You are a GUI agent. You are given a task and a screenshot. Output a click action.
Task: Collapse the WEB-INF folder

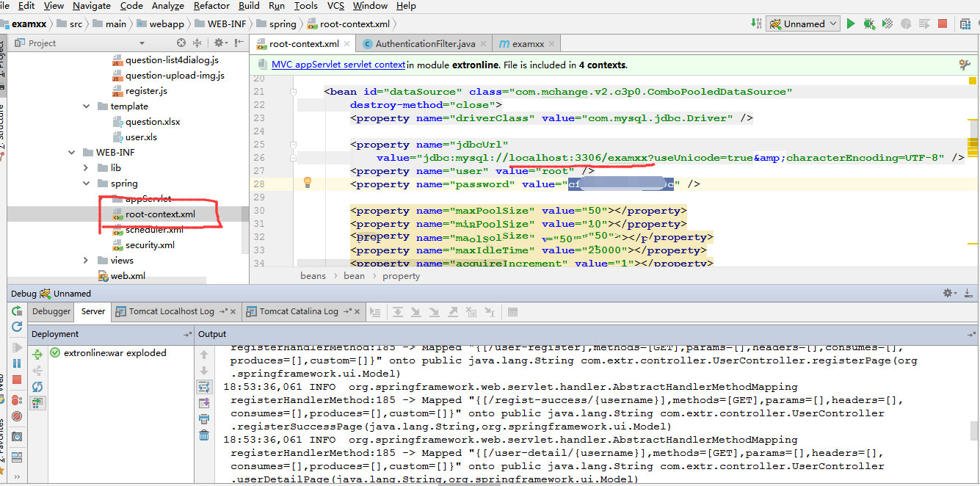pyautogui.click(x=71, y=153)
